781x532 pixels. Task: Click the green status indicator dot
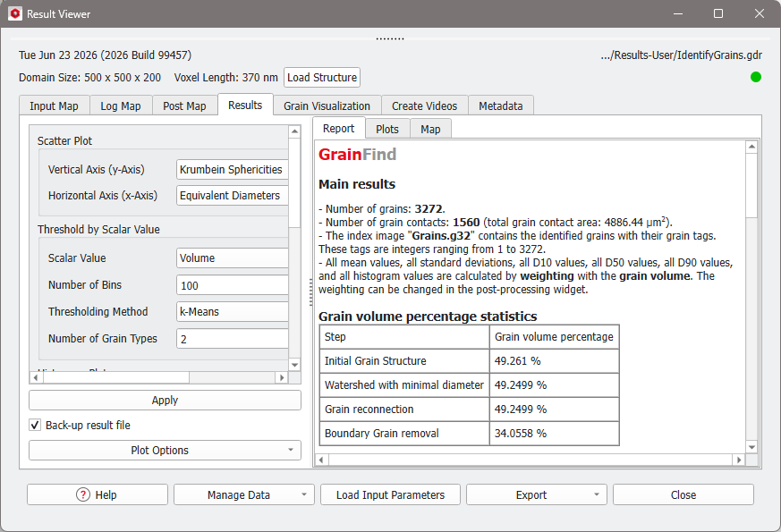pyautogui.click(x=756, y=77)
